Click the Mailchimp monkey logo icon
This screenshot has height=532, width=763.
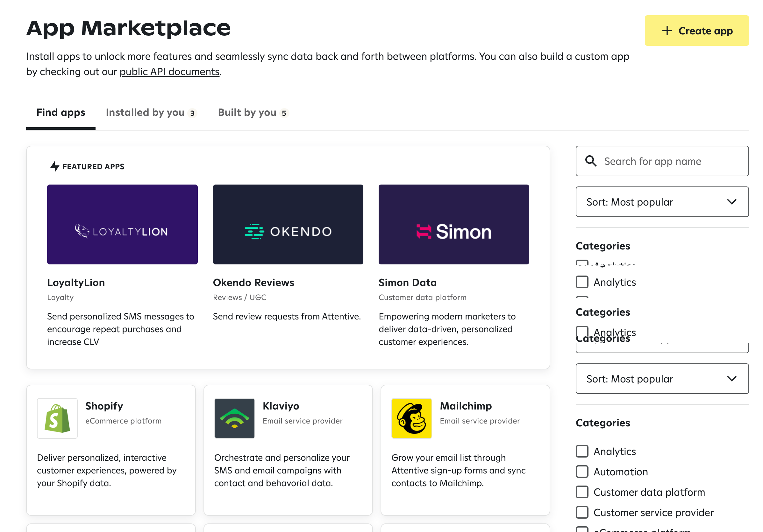[x=412, y=418]
